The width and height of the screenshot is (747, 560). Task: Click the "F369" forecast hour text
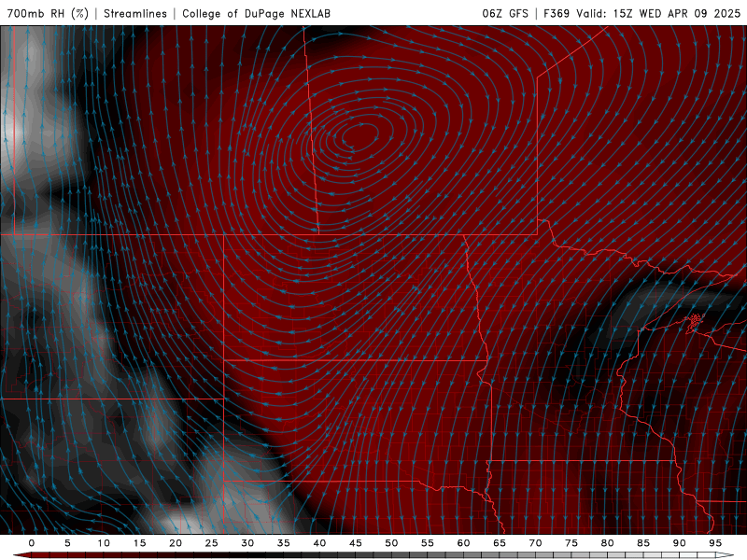[x=557, y=13]
